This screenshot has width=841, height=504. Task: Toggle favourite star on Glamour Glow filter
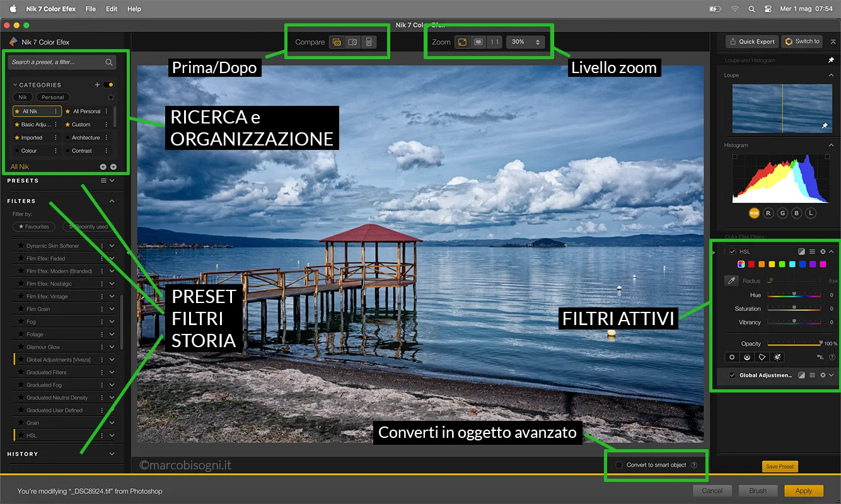(21, 347)
